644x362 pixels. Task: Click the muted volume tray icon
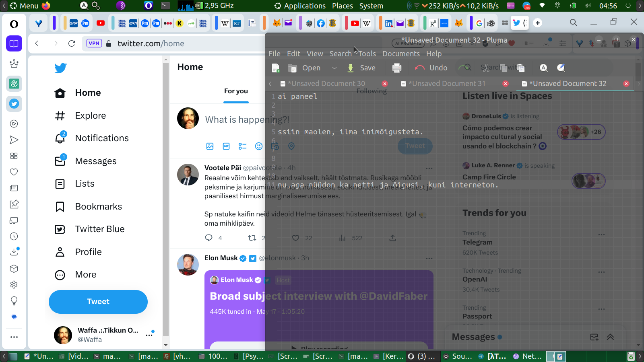[588, 6]
